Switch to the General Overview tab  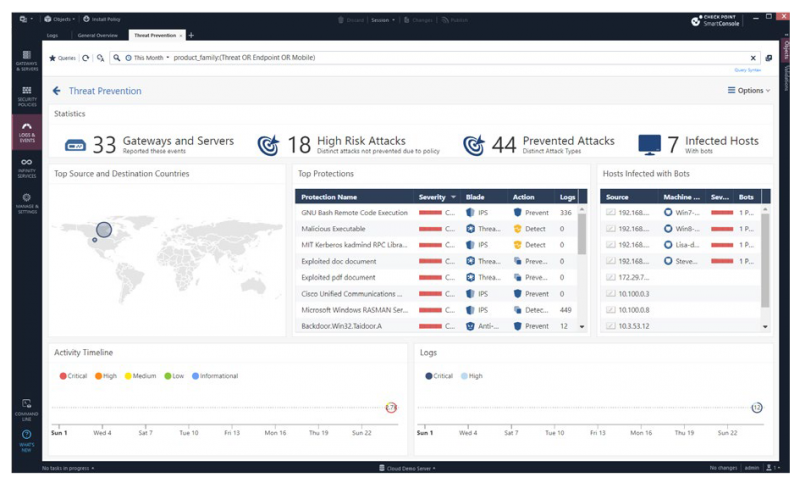coord(97,35)
